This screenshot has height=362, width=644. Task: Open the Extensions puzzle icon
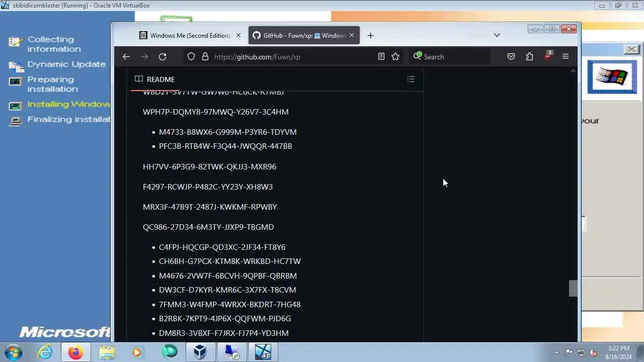click(529, 57)
